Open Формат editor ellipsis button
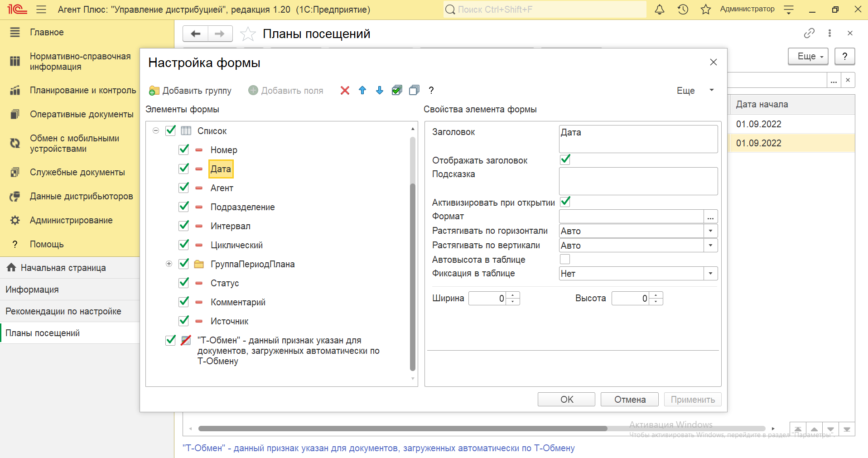Viewport: 868px width, 458px height. (710, 217)
